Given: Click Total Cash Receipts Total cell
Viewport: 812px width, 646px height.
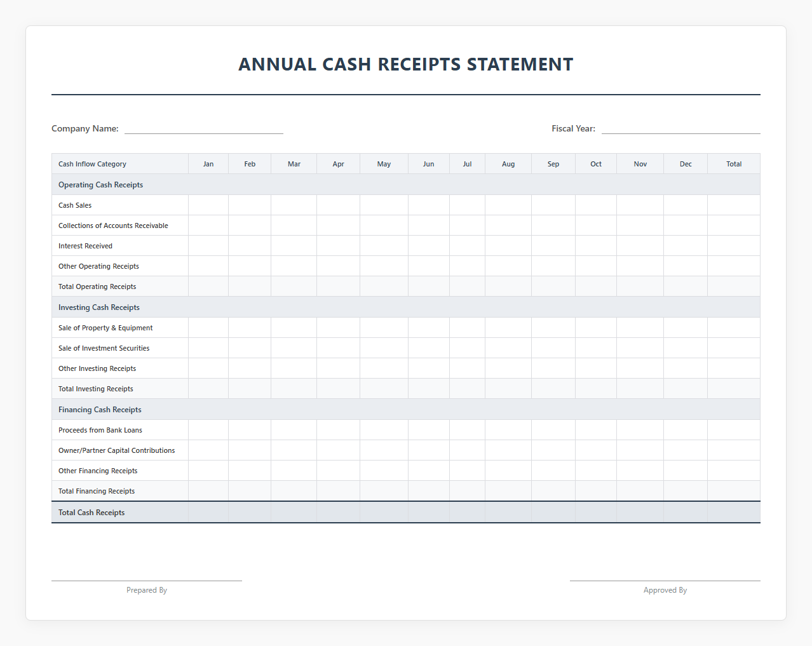Looking at the screenshot, I should pyautogui.click(x=734, y=513).
